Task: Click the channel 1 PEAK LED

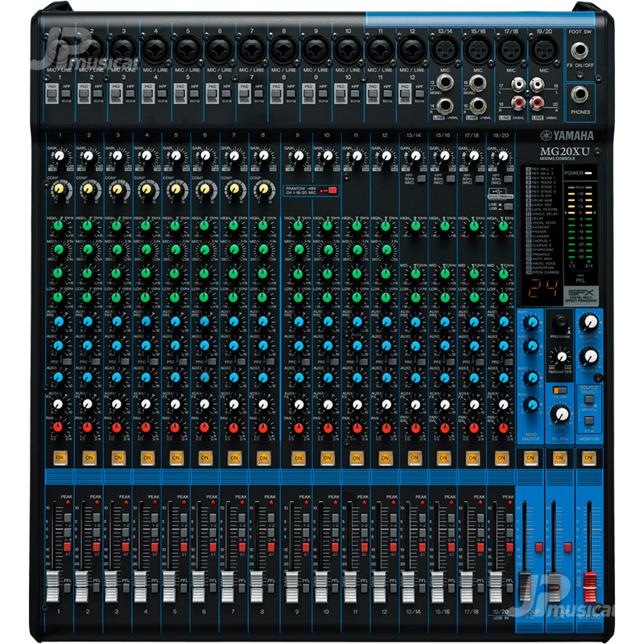Action: 68,502
